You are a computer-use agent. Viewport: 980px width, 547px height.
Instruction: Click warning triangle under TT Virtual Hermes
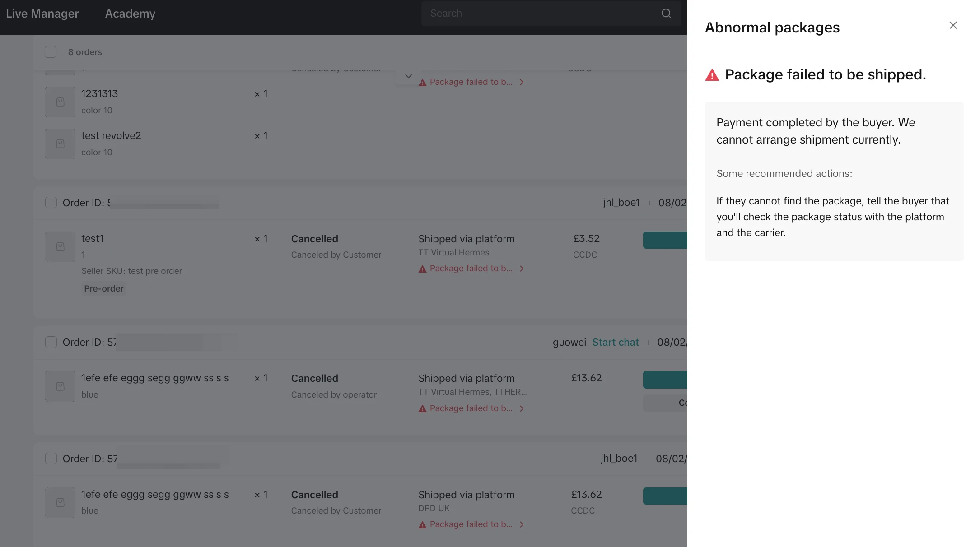pyautogui.click(x=422, y=269)
